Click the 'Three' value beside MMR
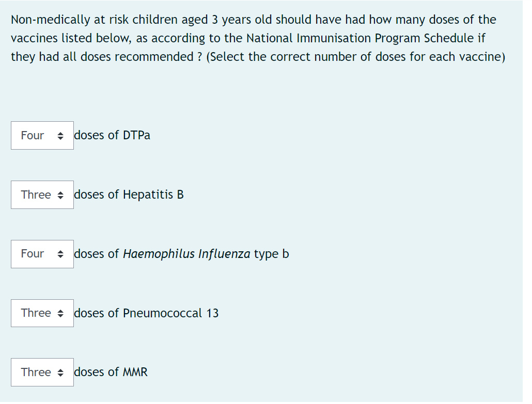Image resolution: width=532 pixels, height=404 pixels. [x=36, y=373]
